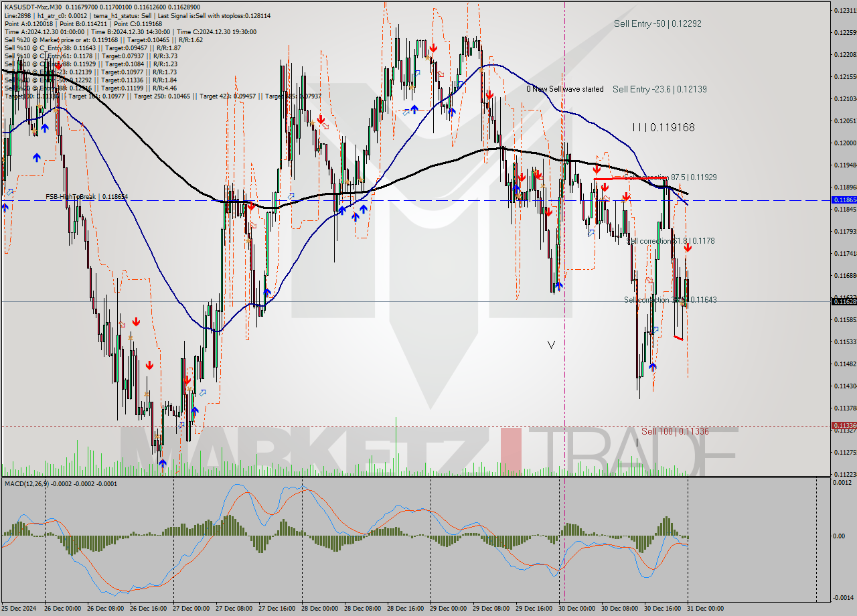The image size is (857, 616).
Task: Click the 'I I I 0.119168' point label
Action: [664, 127]
